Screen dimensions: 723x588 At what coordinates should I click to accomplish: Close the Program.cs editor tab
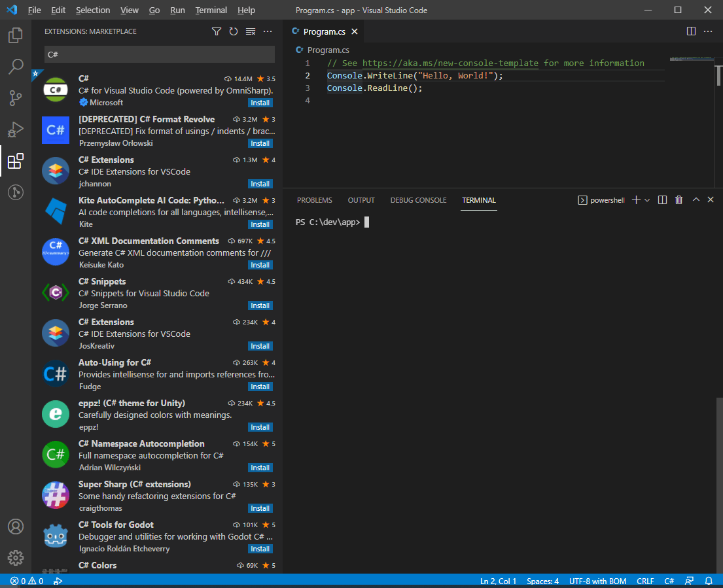click(x=354, y=31)
